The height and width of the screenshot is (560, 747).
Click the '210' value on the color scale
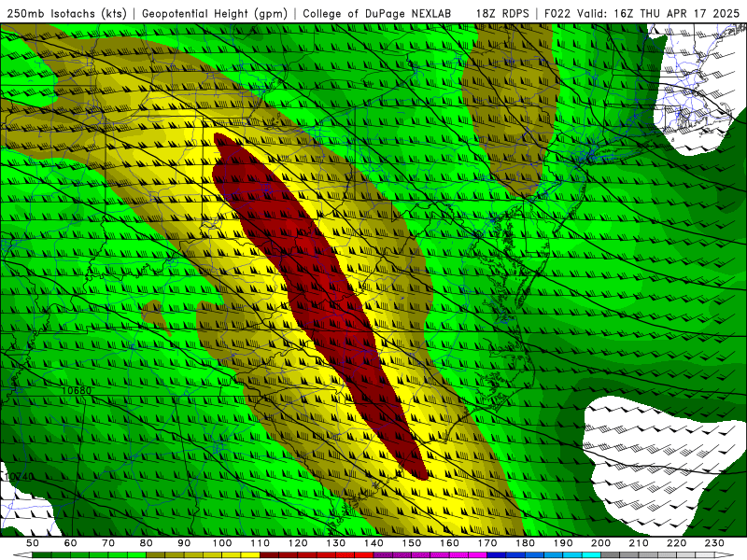point(640,543)
